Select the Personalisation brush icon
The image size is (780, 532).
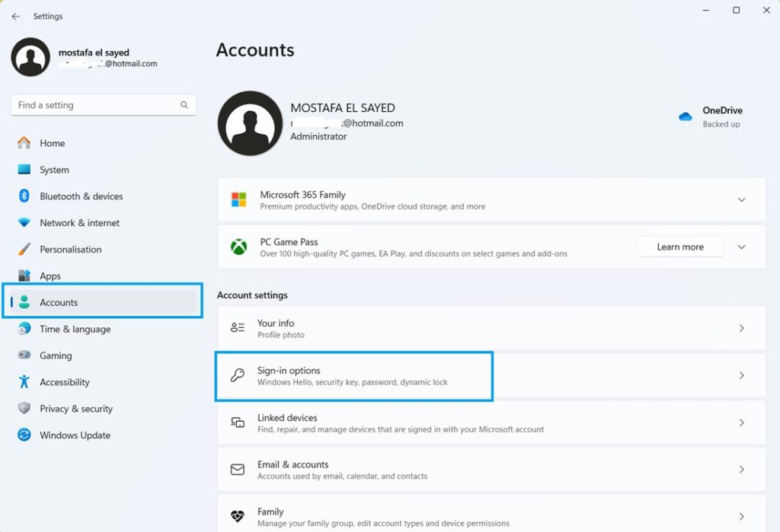tap(24, 249)
